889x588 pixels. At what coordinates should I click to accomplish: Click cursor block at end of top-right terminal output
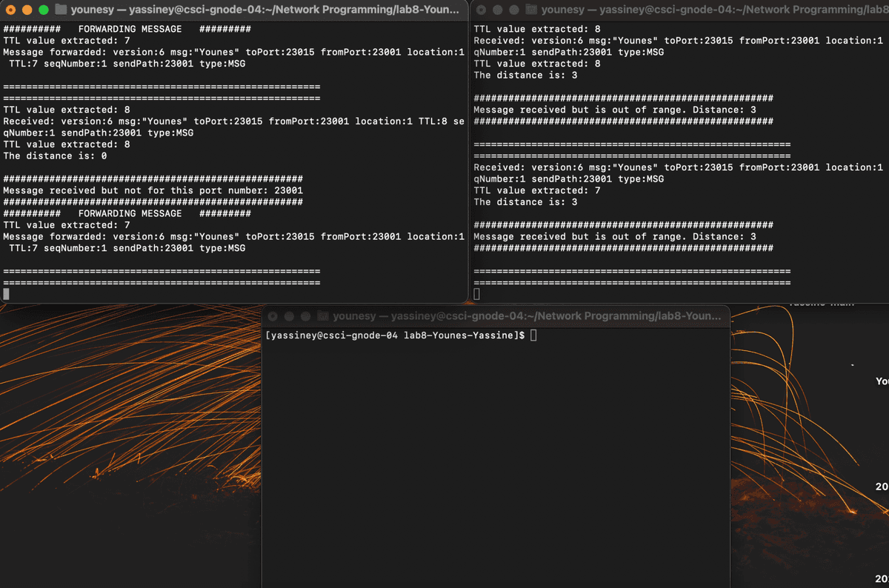(x=477, y=294)
